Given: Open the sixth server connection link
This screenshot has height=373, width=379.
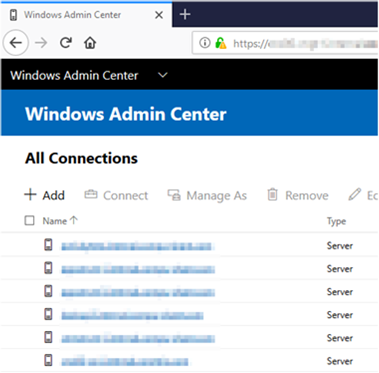Looking at the screenshot, I should [125, 361].
